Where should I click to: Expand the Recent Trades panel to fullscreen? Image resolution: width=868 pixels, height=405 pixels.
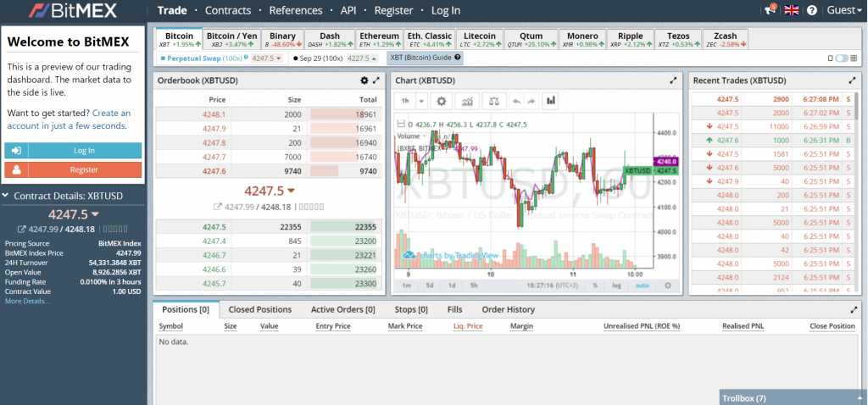pos(852,80)
